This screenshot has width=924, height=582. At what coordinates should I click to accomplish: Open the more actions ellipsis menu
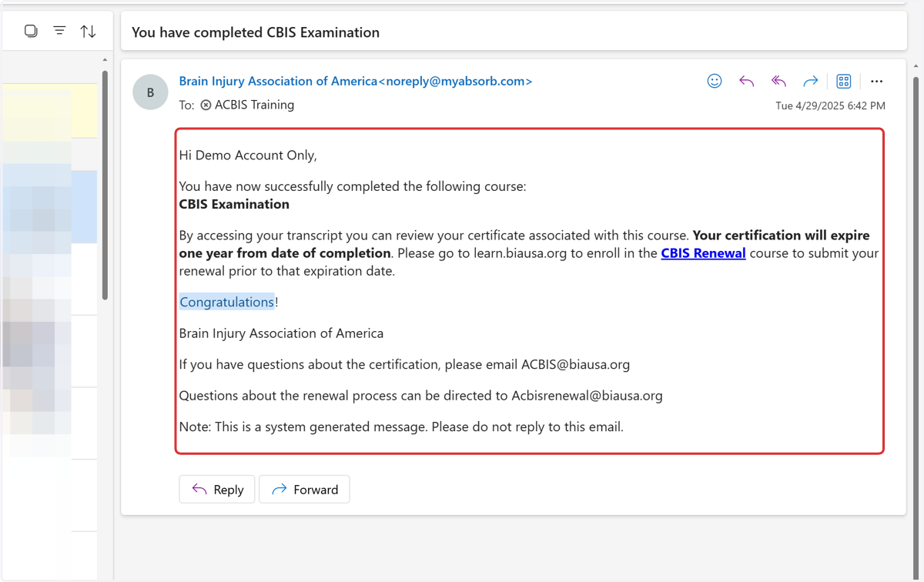tap(876, 81)
